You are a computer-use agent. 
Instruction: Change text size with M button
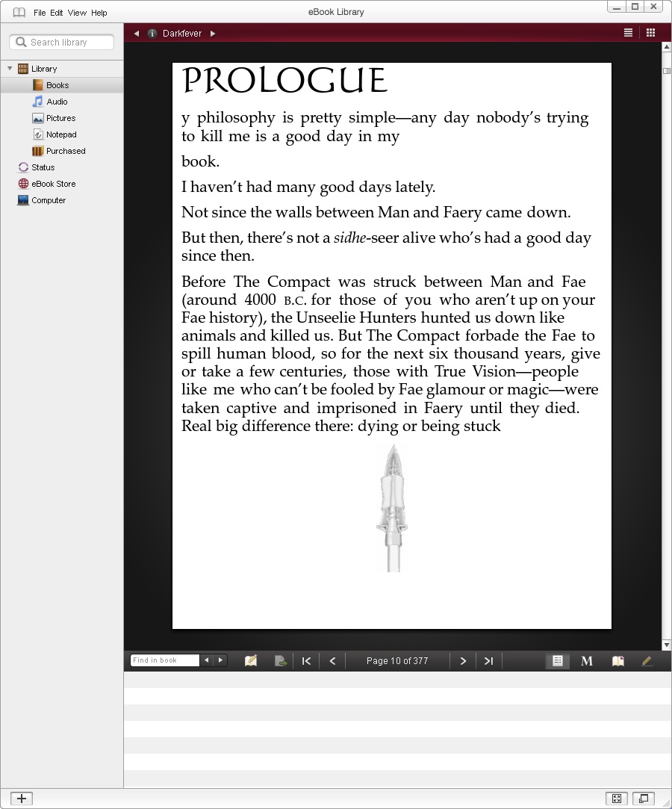[x=587, y=661]
